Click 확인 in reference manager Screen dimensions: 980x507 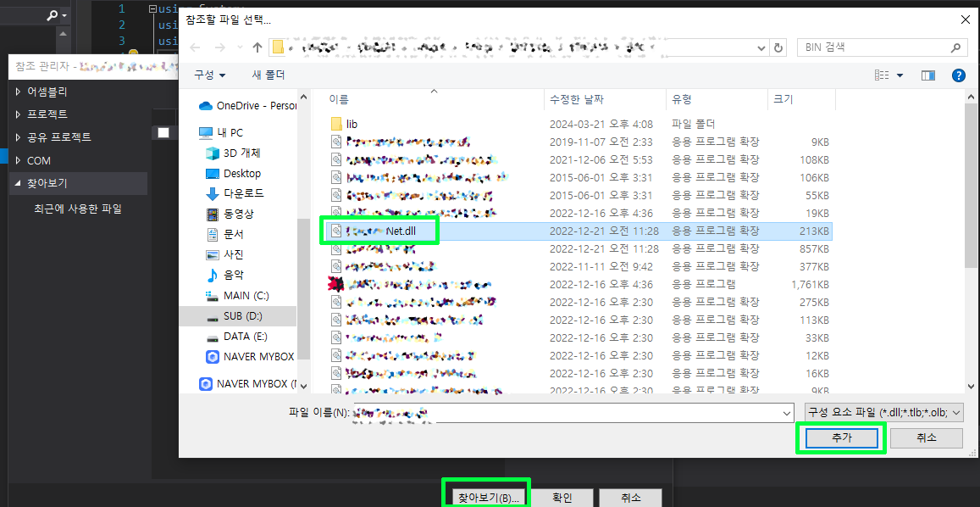click(x=562, y=498)
